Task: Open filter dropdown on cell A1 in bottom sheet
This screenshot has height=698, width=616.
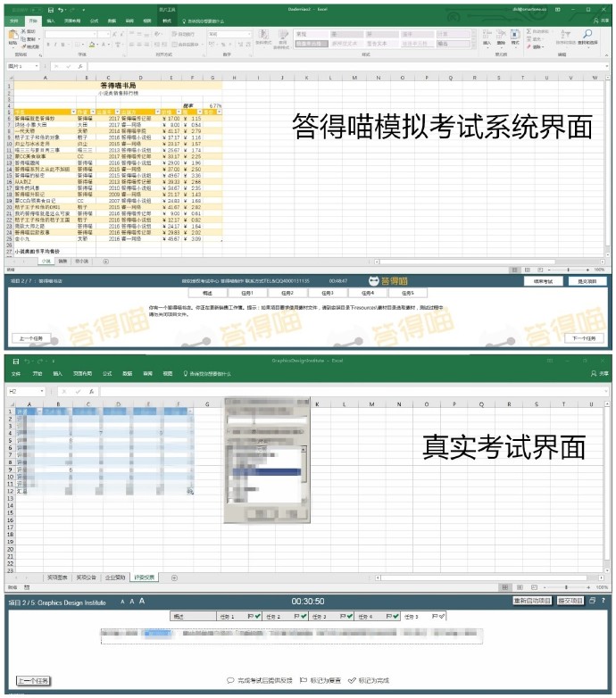Action: [38, 411]
